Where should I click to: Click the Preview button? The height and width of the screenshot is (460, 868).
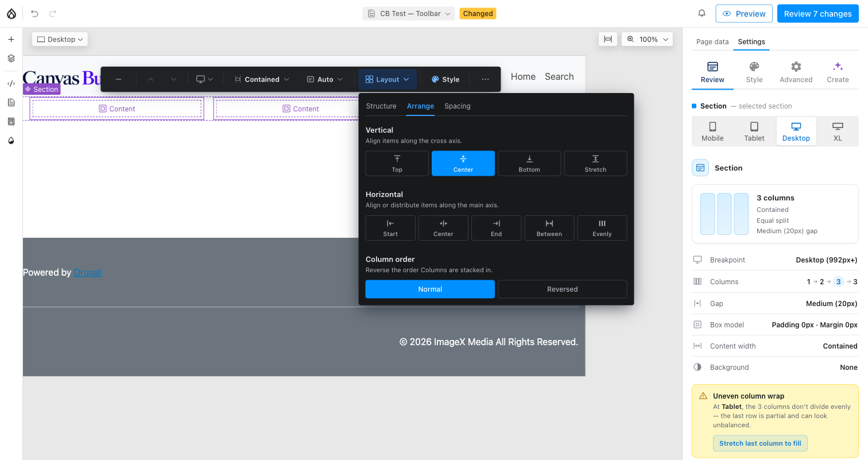(x=744, y=13)
